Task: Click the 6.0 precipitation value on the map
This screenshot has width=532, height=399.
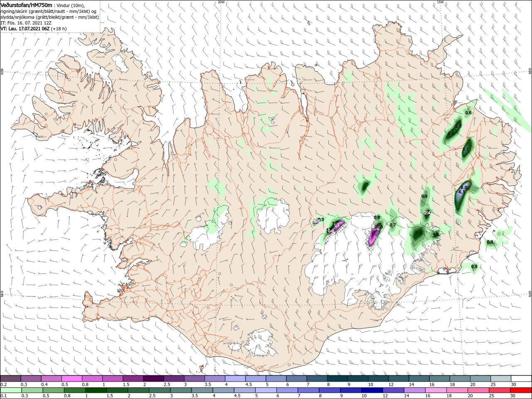Action: 464,187
